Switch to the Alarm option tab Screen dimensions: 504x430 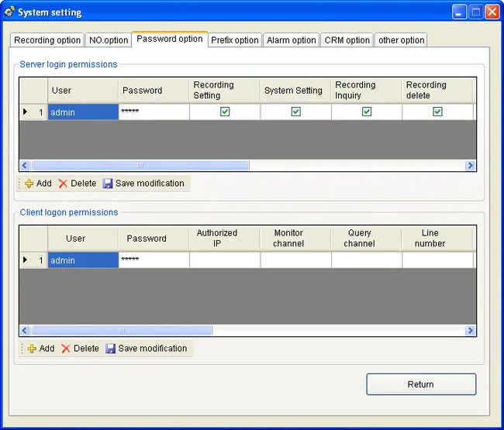pos(292,40)
